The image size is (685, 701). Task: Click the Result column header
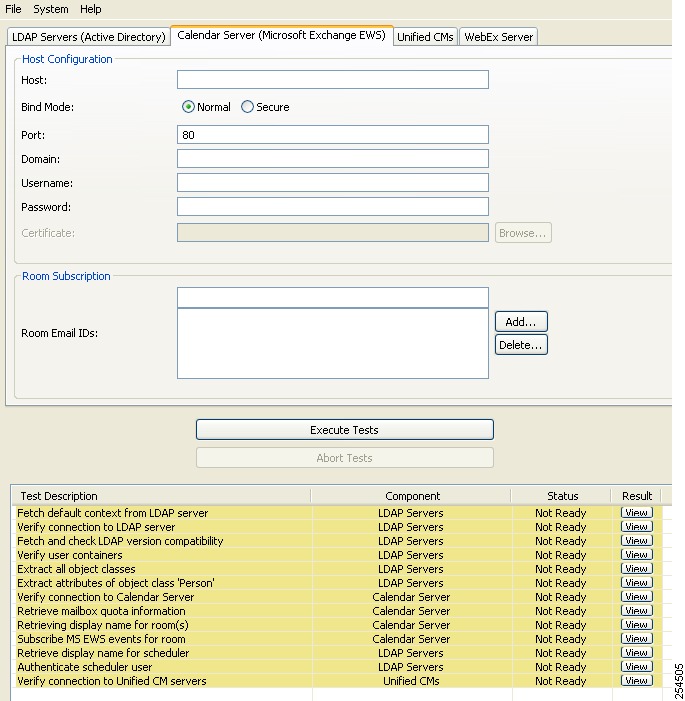pyautogui.click(x=637, y=496)
